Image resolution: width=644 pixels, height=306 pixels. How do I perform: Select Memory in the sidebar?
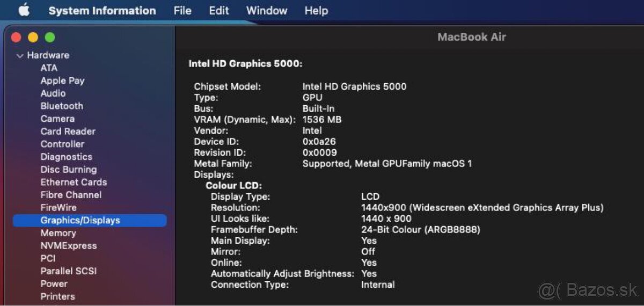58,233
